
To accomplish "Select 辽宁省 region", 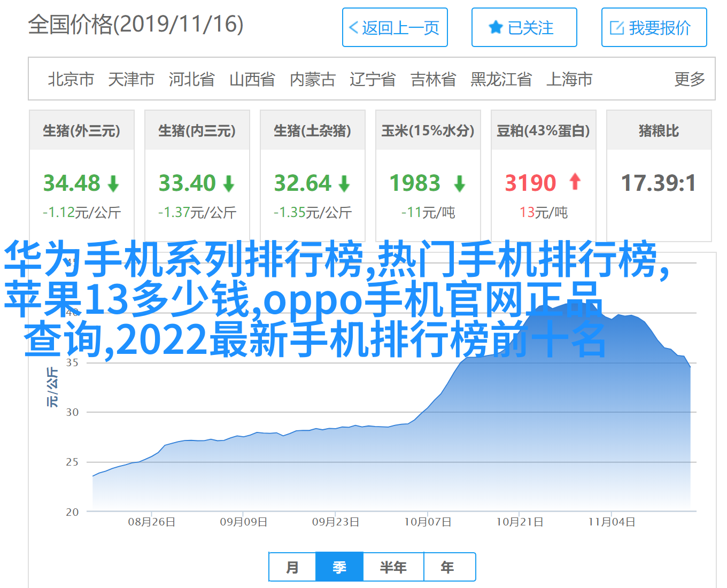I will click(373, 79).
